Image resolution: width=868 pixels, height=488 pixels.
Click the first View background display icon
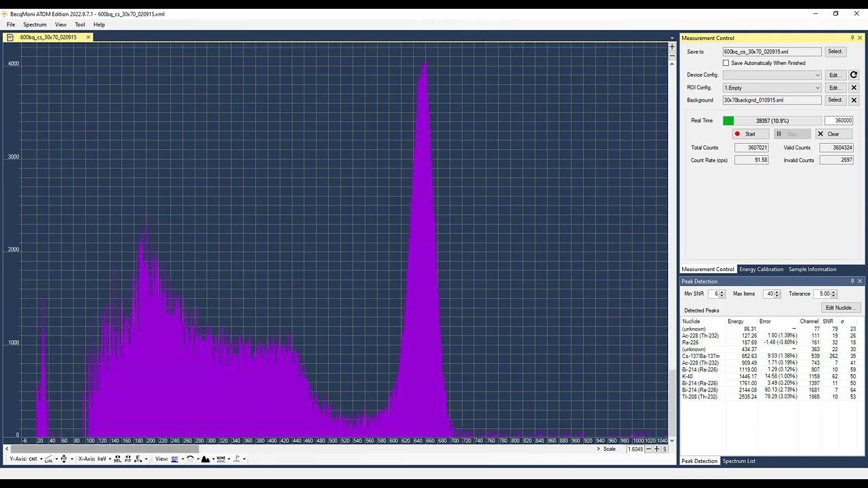[174, 459]
